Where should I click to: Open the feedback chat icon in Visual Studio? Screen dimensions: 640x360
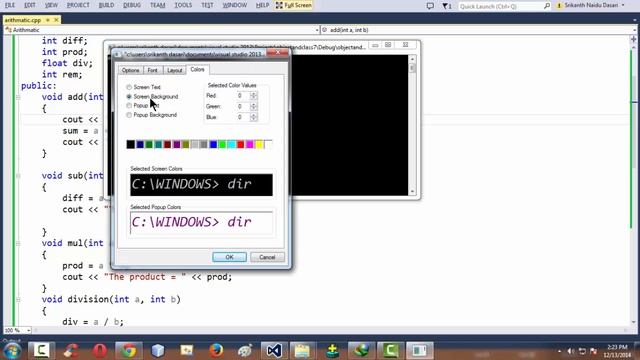coord(430,6)
